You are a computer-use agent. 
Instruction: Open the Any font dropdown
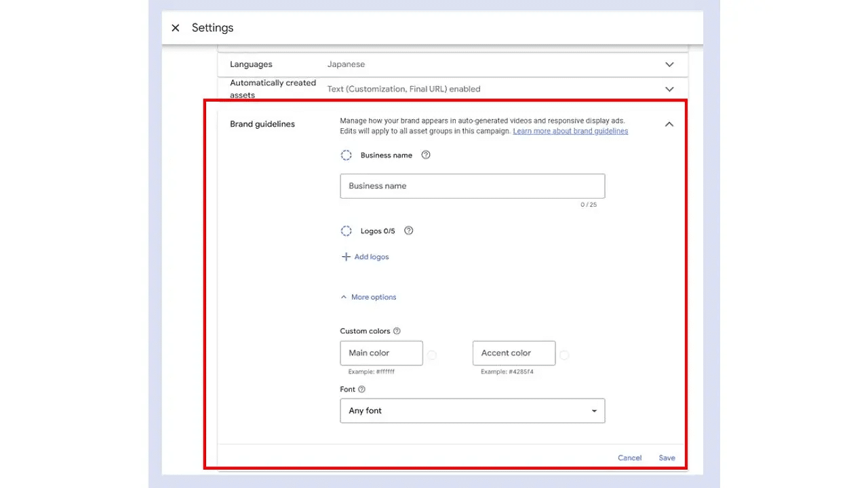472,411
